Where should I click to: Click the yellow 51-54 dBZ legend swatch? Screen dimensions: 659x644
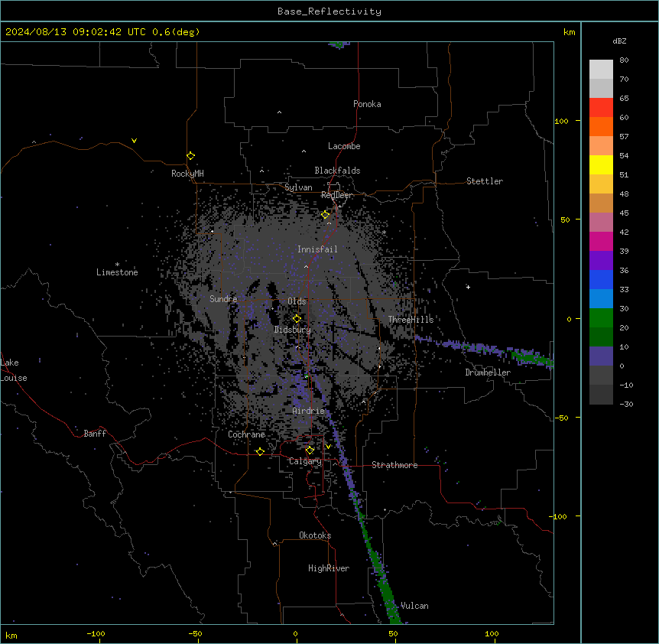pyautogui.click(x=601, y=164)
